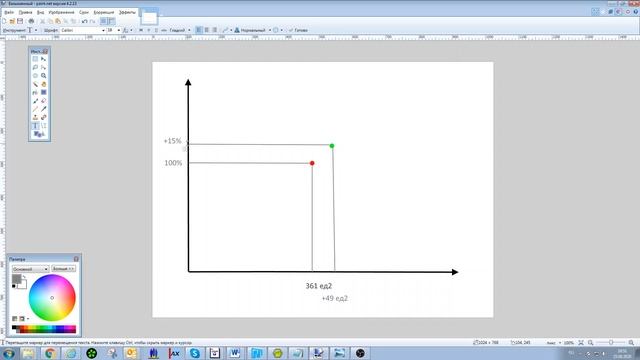The height and width of the screenshot is (360, 640).
Task: Select the Move Selected Pixels tool
Action: (44, 59)
